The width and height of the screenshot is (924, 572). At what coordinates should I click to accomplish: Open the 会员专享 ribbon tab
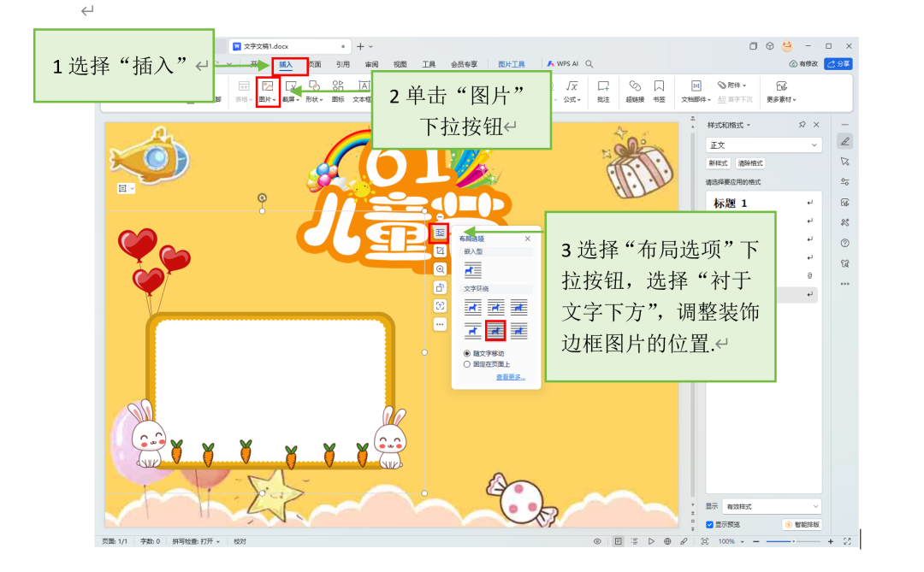(464, 64)
